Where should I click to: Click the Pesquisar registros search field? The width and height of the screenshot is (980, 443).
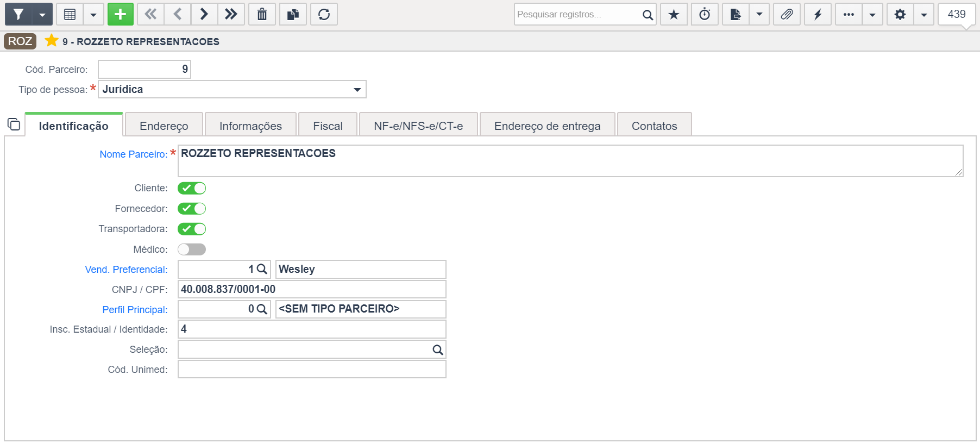pos(577,14)
